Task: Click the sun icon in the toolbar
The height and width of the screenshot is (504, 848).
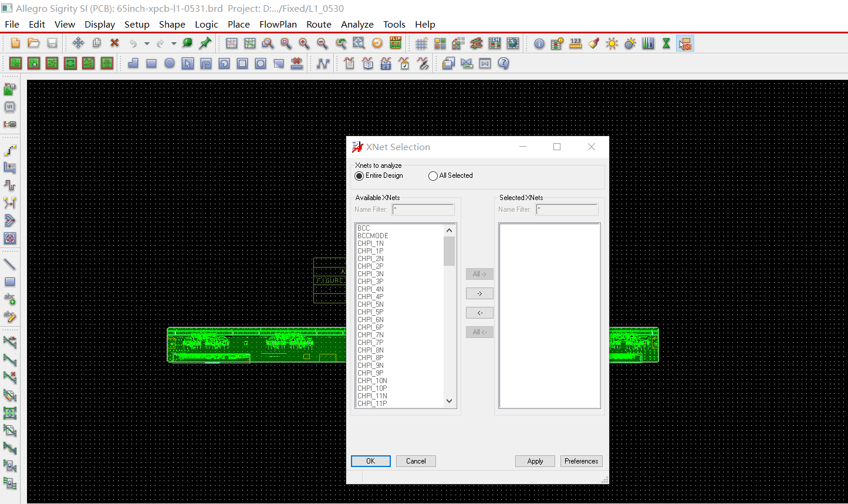Action: point(612,43)
